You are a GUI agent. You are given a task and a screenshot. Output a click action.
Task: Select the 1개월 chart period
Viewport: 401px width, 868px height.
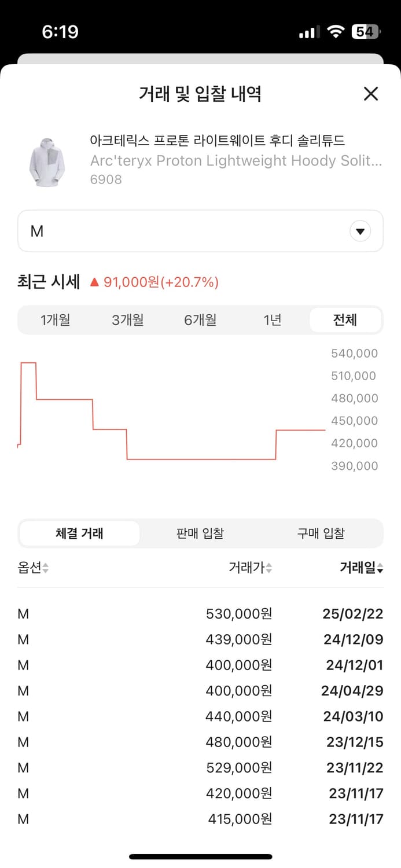pos(55,319)
